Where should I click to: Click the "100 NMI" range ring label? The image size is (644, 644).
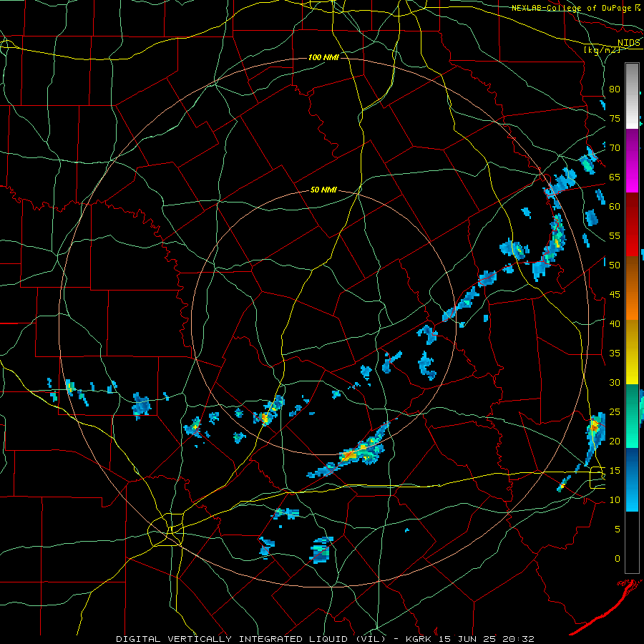pos(323,57)
